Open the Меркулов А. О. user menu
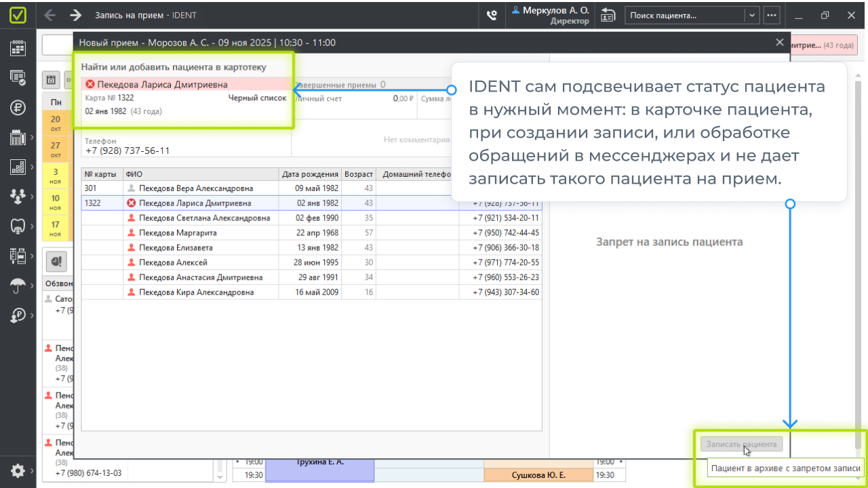 [x=550, y=15]
